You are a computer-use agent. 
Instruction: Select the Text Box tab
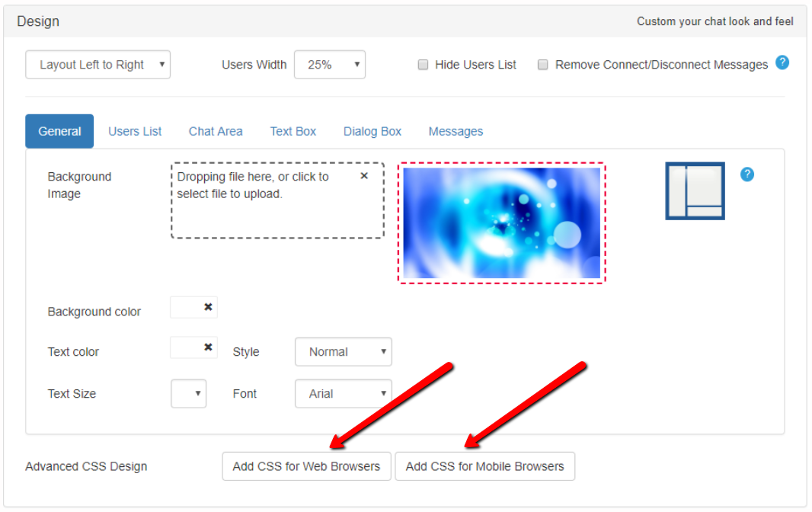click(293, 131)
